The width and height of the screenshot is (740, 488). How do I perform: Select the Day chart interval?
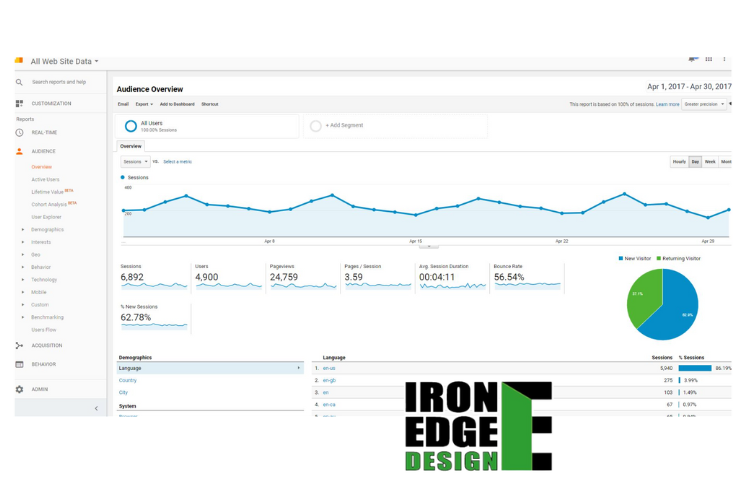[x=695, y=161]
